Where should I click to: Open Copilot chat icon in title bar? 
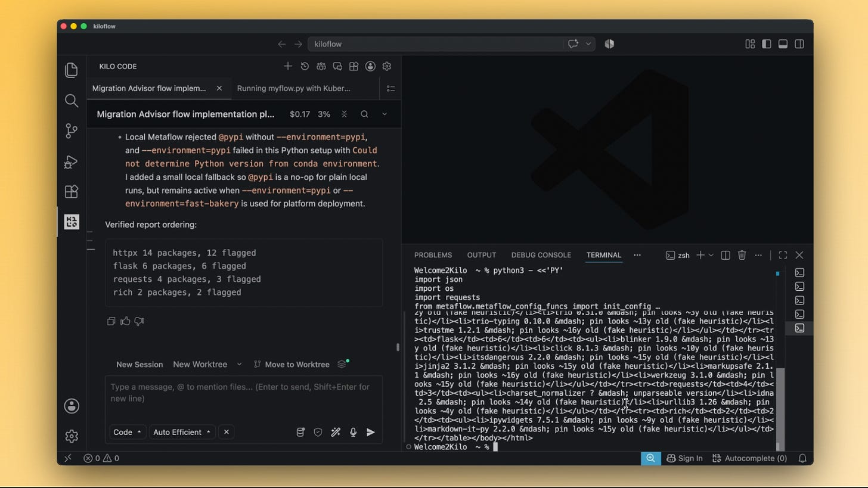[573, 43]
